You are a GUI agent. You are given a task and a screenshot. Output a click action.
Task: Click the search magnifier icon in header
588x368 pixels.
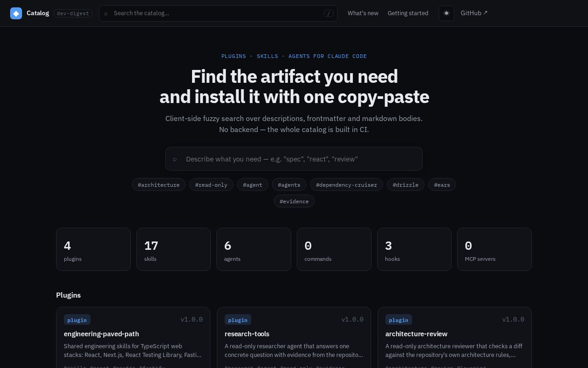coord(106,13)
